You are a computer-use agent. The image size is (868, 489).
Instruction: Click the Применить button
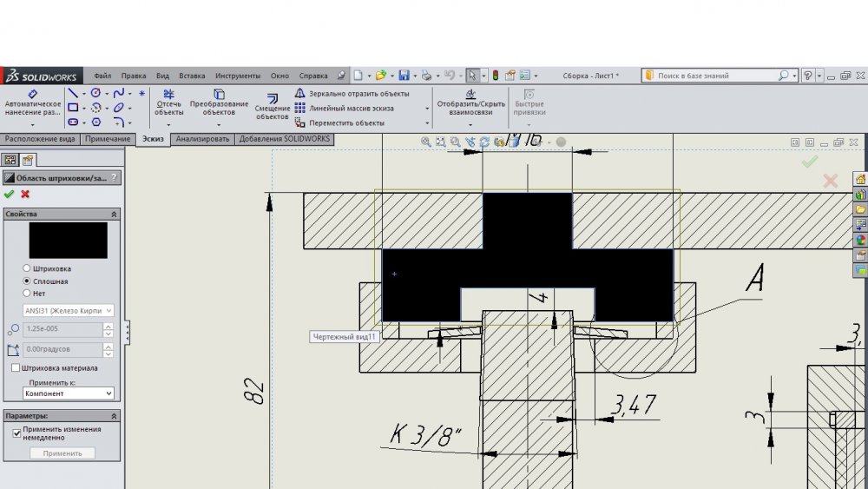coord(62,453)
